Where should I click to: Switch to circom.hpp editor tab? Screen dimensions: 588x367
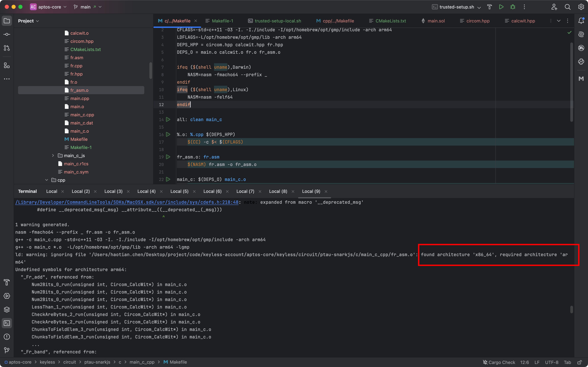475,21
